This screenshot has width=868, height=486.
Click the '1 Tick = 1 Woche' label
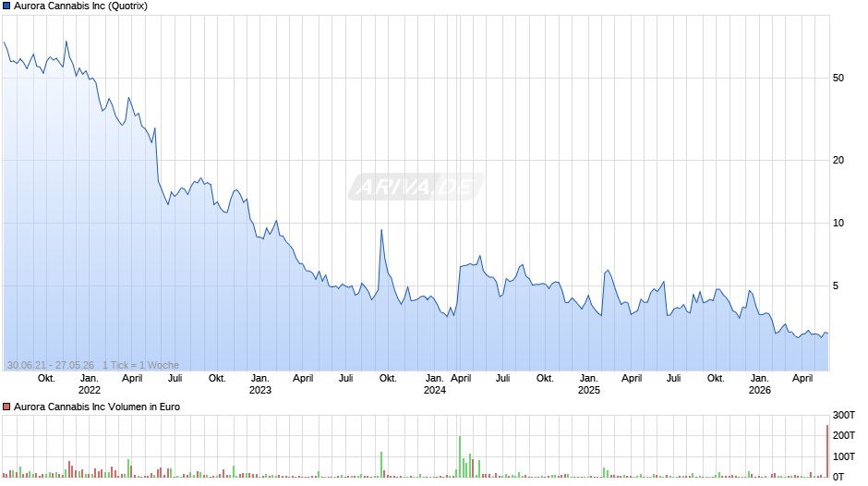pyautogui.click(x=140, y=365)
